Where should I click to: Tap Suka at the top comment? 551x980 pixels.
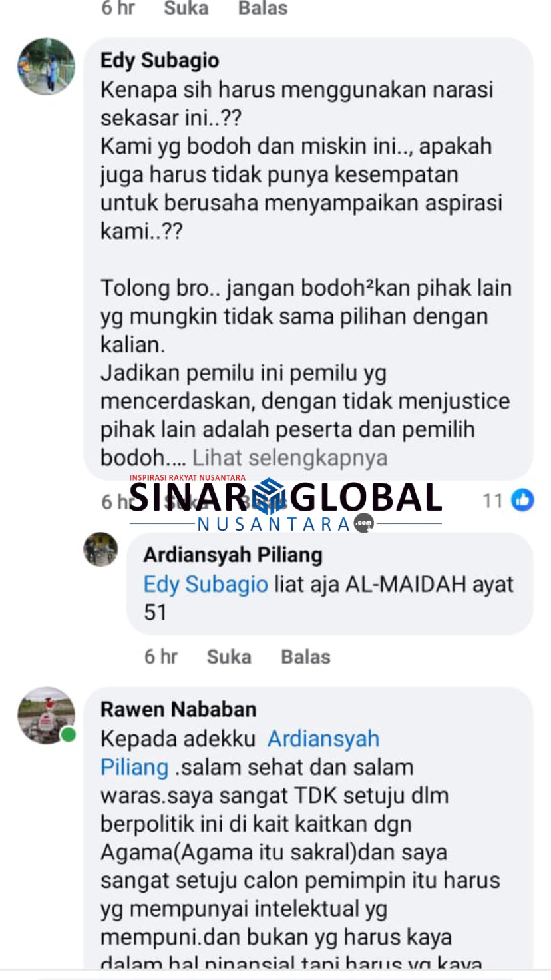[186, 9]
